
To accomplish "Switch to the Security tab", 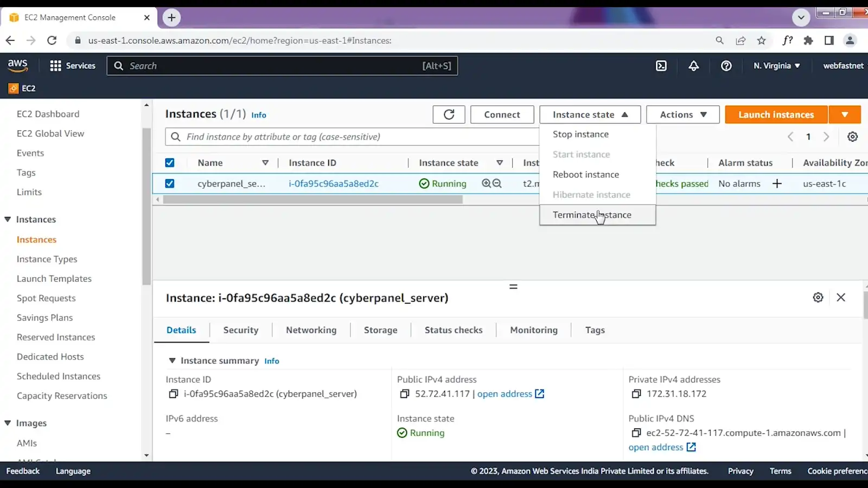I will pyautogui.click(x=241, y=330).
